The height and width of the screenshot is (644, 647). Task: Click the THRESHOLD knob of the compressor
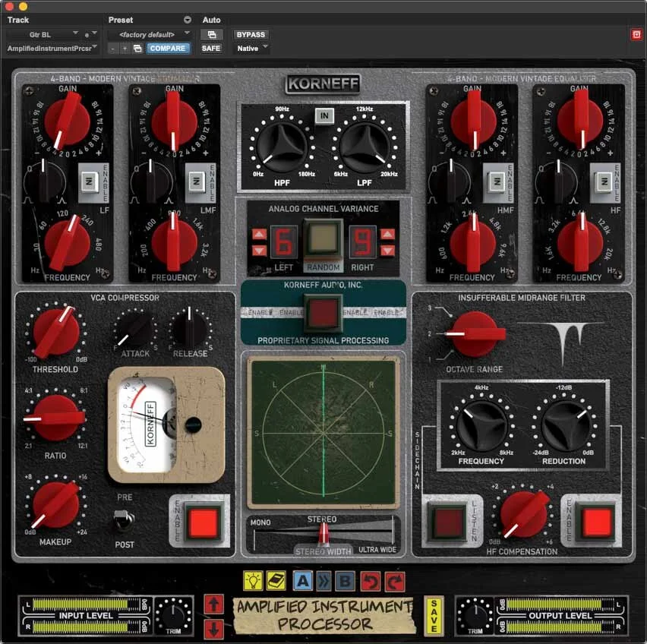(x=55, y=331)
